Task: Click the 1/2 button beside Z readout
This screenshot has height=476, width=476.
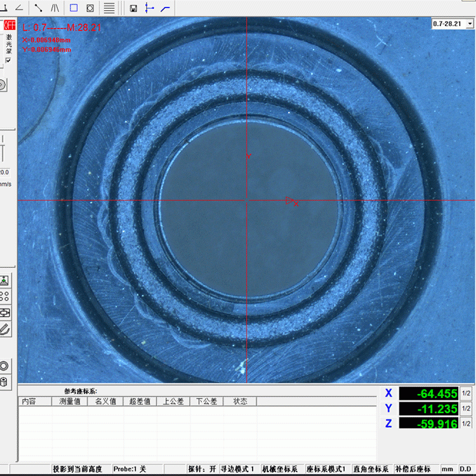Action: point(465,423)
